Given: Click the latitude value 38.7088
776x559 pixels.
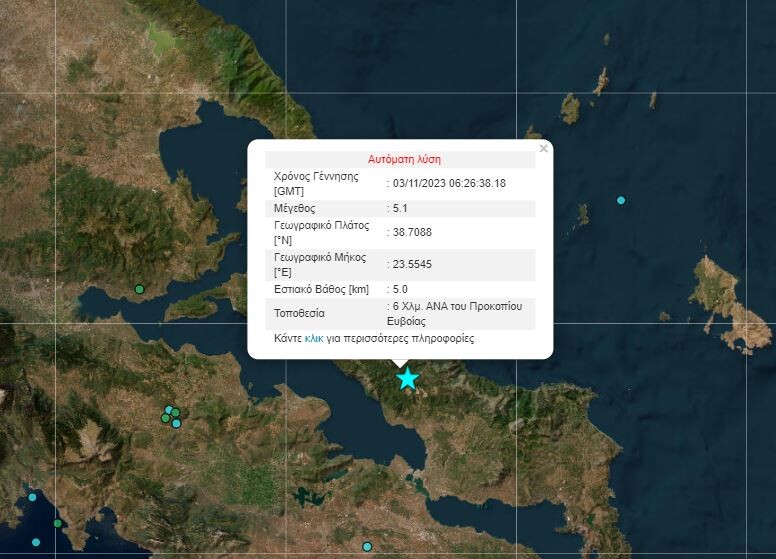Looking at the screenshot, I should (412, 232).
